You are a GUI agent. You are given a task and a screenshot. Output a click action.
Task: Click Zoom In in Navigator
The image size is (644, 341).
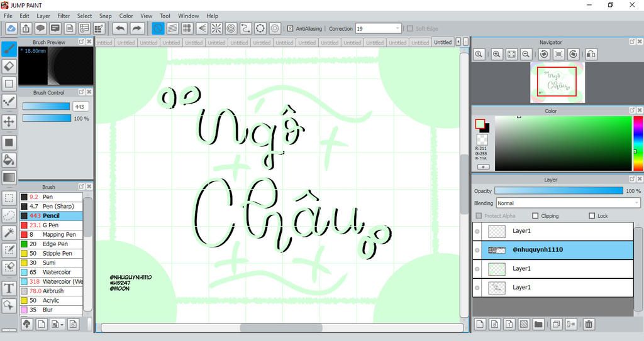pos(497,54)
